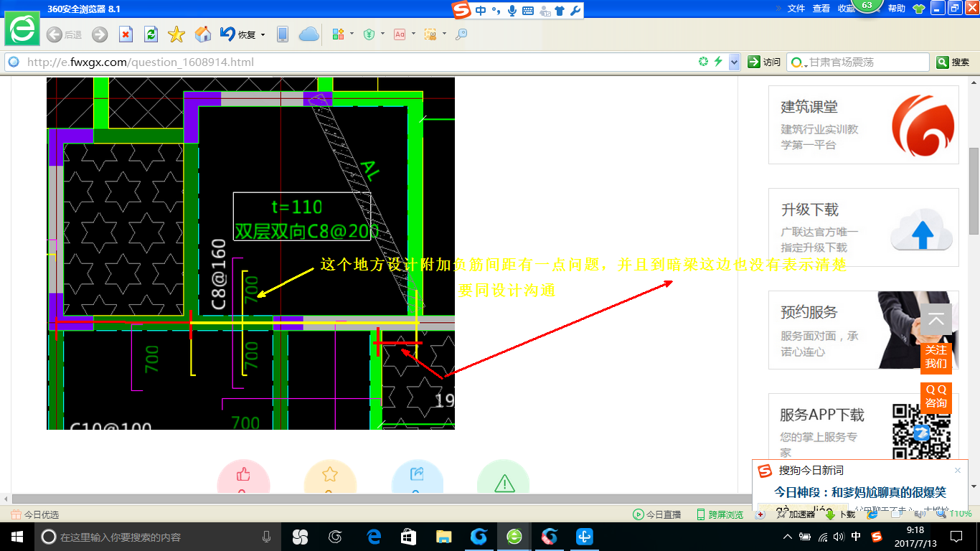The image size is (980, 551).
Task: Go to the home page icon
Action: coord(203,34)
